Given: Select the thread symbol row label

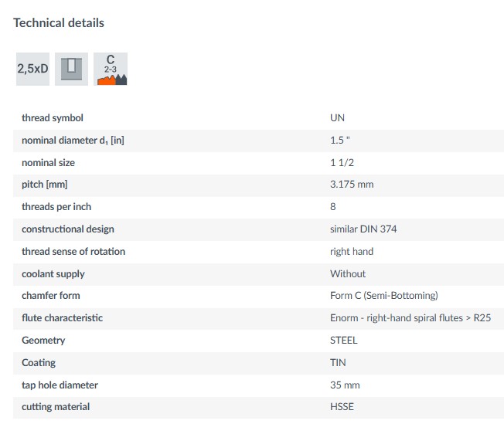Looking at the screenshot, I should [53, 118].
